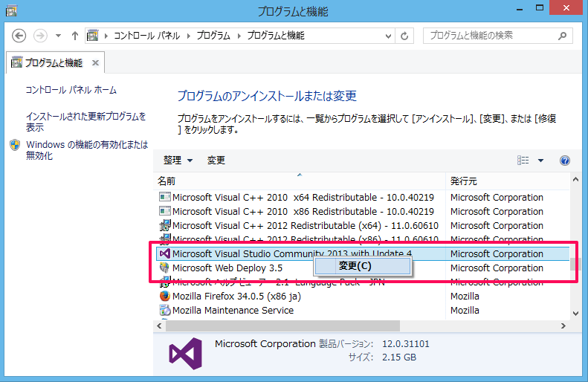Click Mozilla publisher cell for Firefox
The image size is (588, 382).
pyautogui.click(x=465, y=296)
